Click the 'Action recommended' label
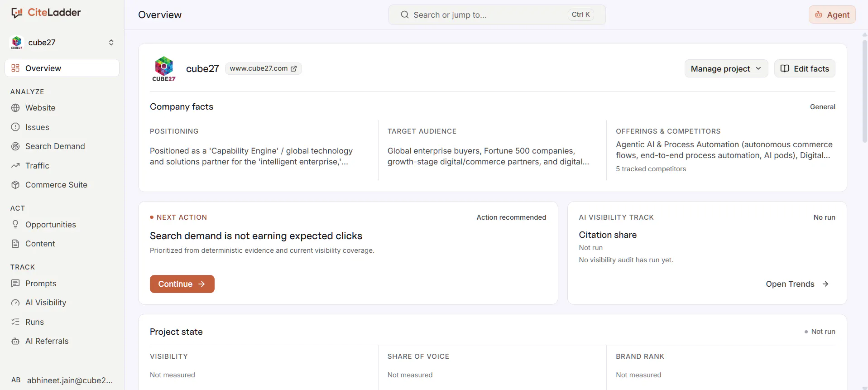 511,217
